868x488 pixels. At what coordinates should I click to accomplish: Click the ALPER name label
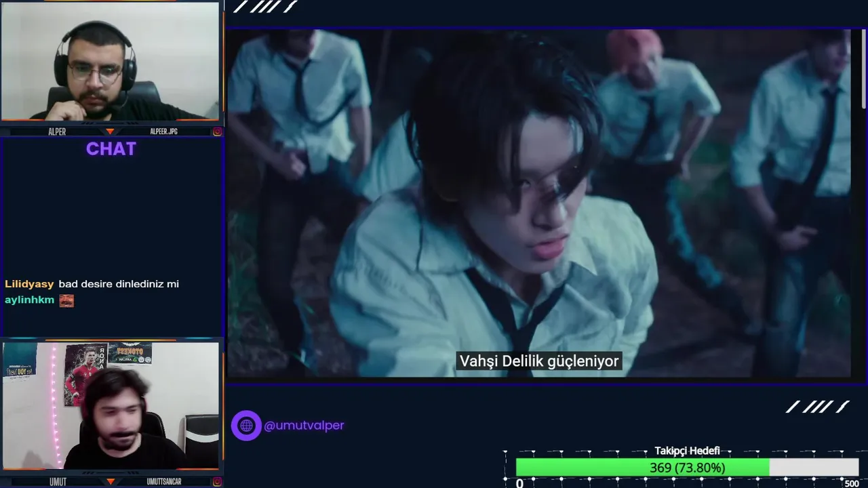coord(57,131)
